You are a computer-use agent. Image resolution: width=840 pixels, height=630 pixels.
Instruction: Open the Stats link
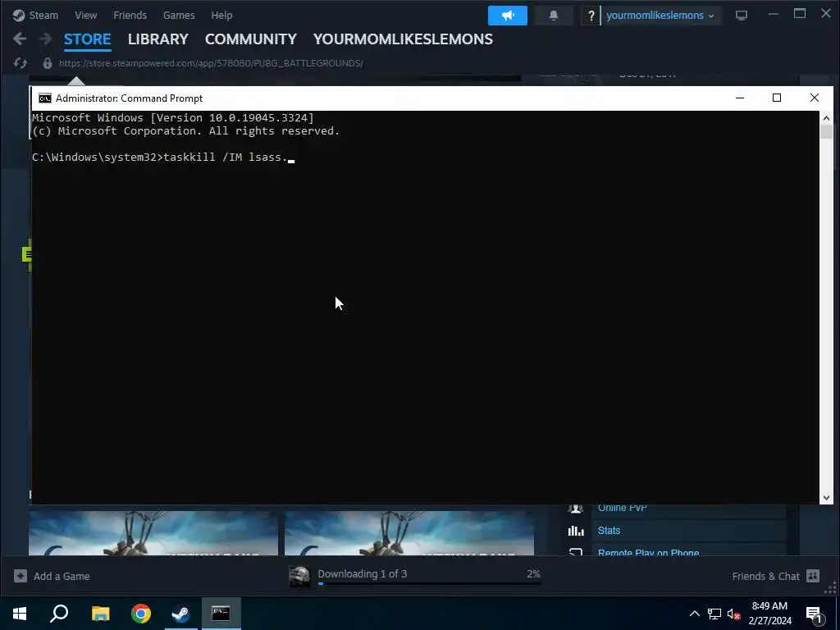609,531
